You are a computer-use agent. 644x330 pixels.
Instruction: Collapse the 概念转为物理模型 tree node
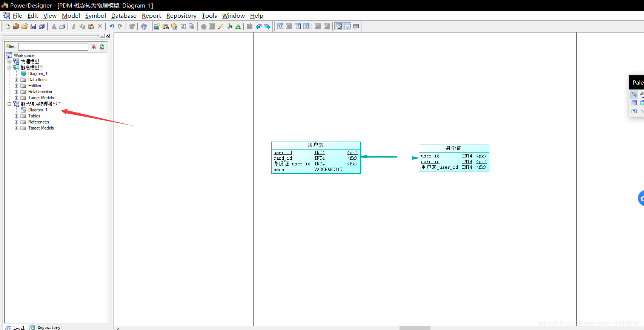tap(9, 104)
